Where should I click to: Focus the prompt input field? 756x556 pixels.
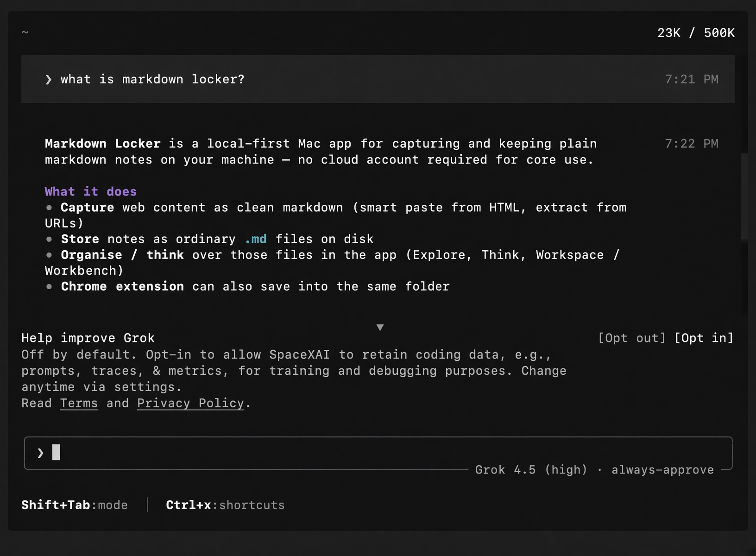378,453
